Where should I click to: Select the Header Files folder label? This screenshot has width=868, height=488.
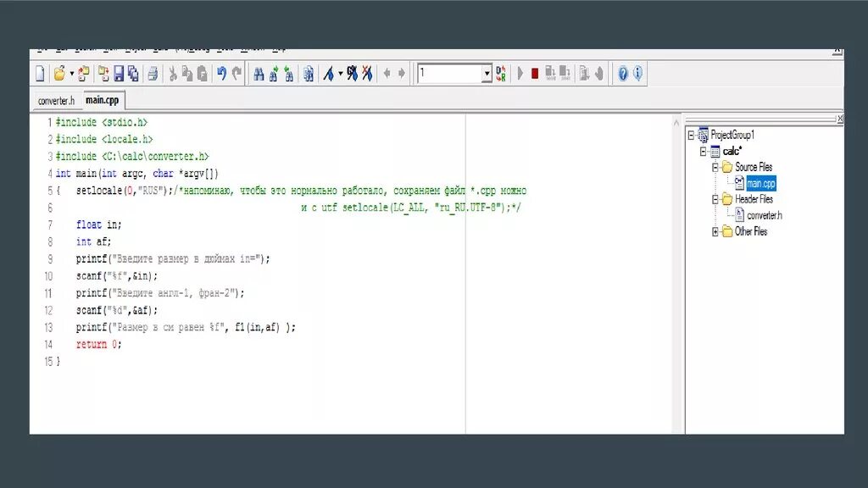click(x=754, y=199)
